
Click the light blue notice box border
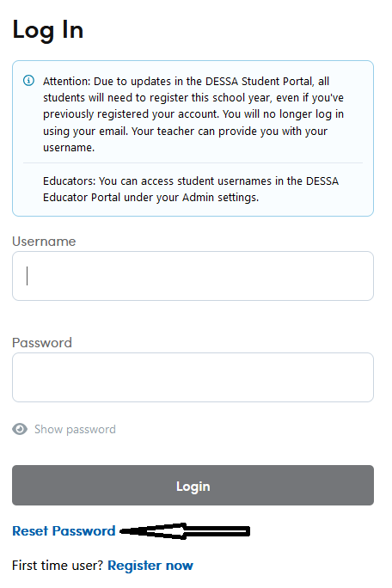pyautogui.click(x=193, y=61)
